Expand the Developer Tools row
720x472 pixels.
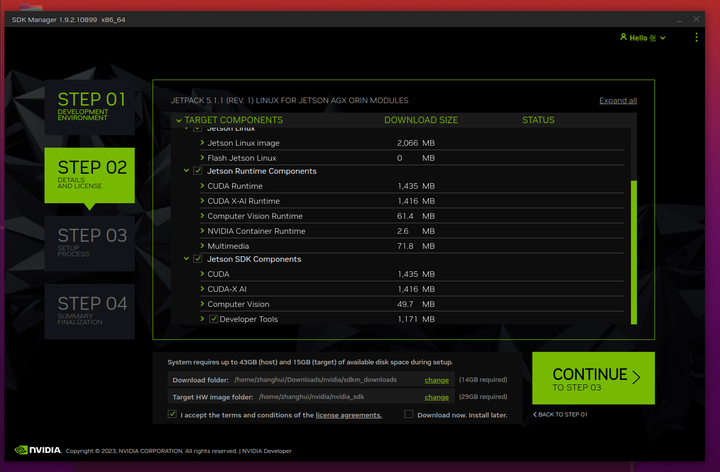[x=202, y=319]
